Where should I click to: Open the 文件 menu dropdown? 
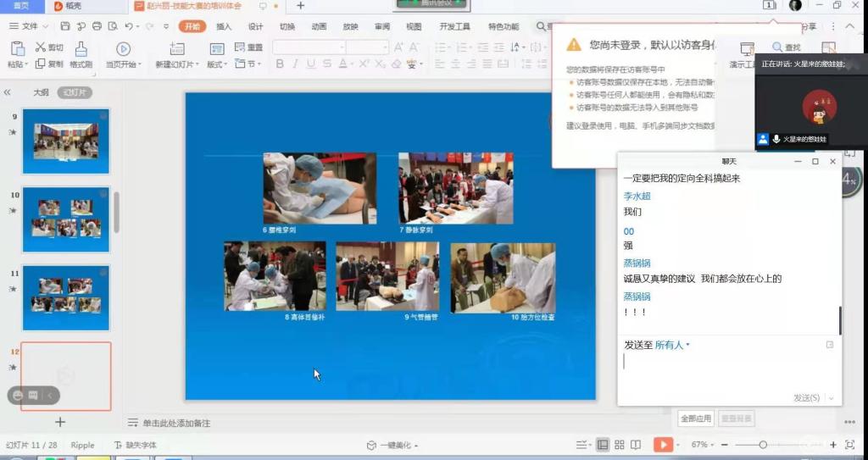pos(28,26)
